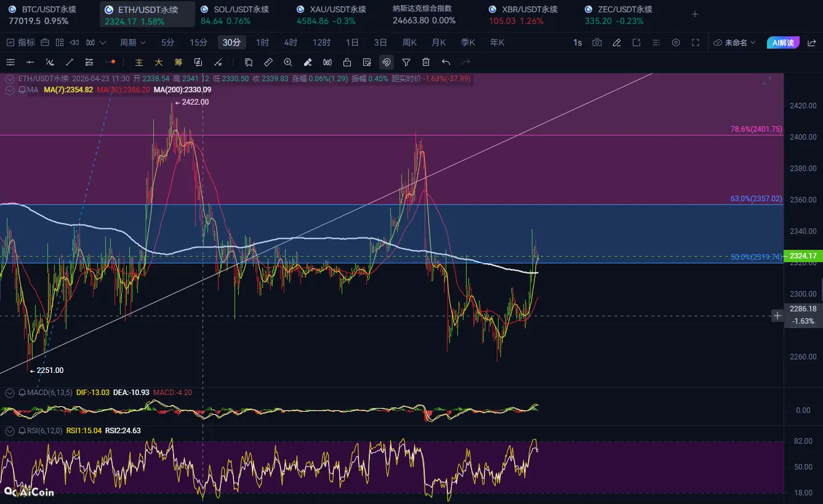823x504 pixels.
Task: Open more drawing tools with dots icon
Action: tap(110, 62)
